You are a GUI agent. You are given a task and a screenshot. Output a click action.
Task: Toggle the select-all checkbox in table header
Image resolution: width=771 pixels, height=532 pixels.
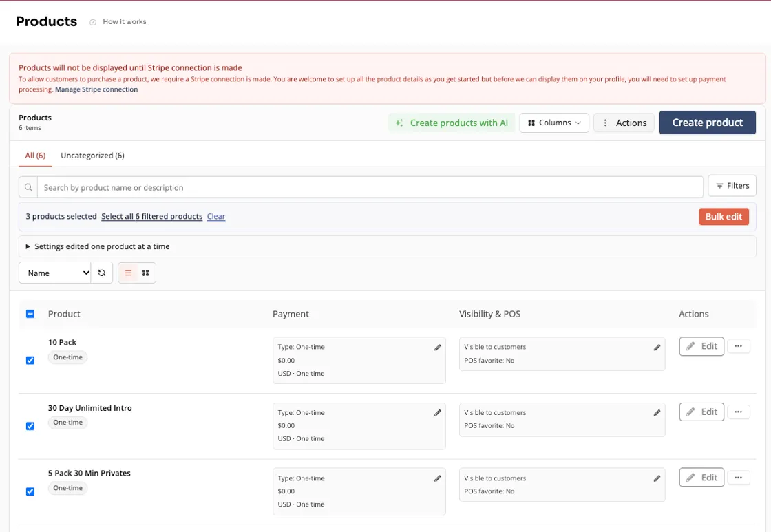[x=30, y=314]
